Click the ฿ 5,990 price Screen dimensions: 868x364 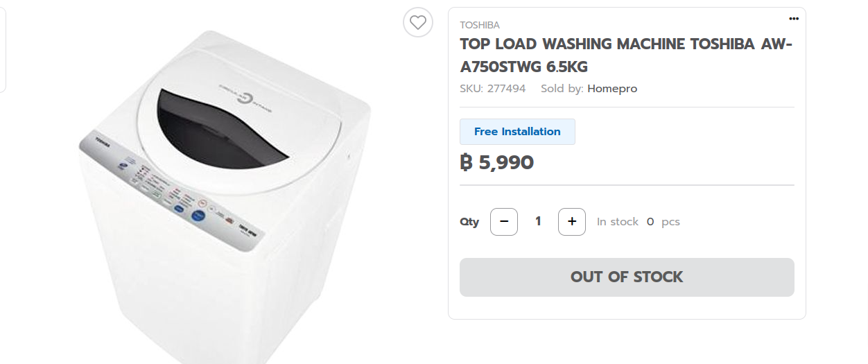coord(497,163)
